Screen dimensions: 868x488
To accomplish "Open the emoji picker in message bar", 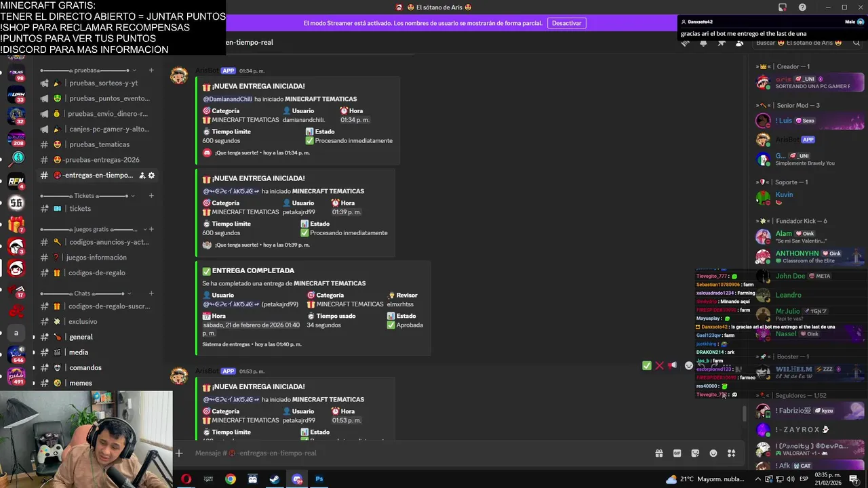I will click(x=713, y=453).
